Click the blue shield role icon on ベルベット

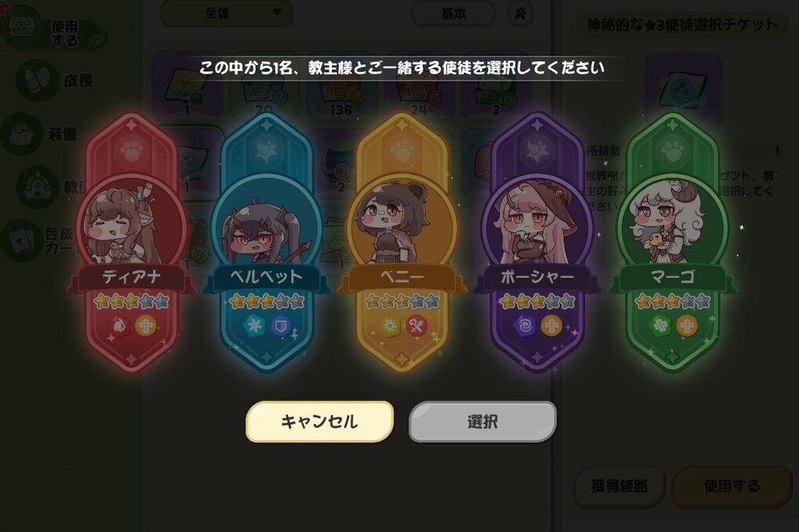coord(281,326)
